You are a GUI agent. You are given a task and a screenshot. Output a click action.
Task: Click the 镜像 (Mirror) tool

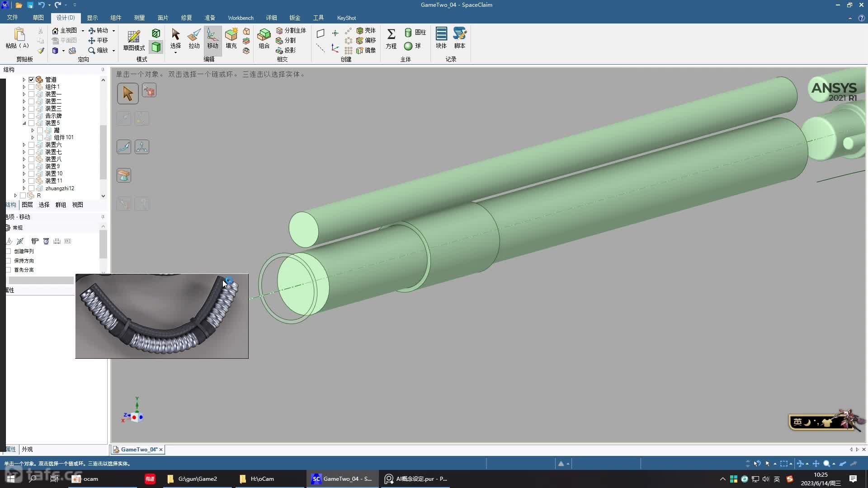tap(366, 50)
